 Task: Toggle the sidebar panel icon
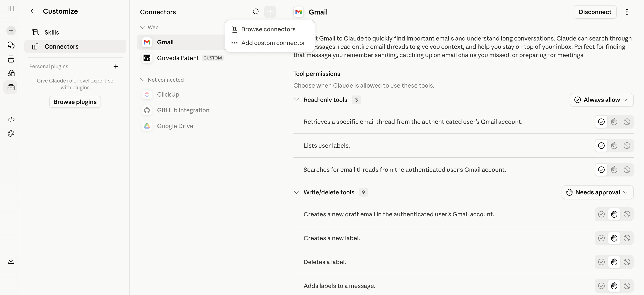[x=11, y=9]
